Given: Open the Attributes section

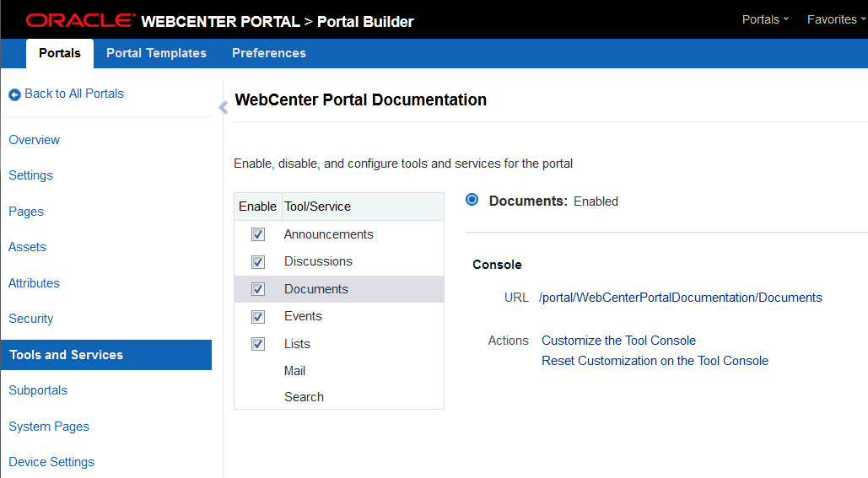Looking at the screenshot, I should [34, 283].
